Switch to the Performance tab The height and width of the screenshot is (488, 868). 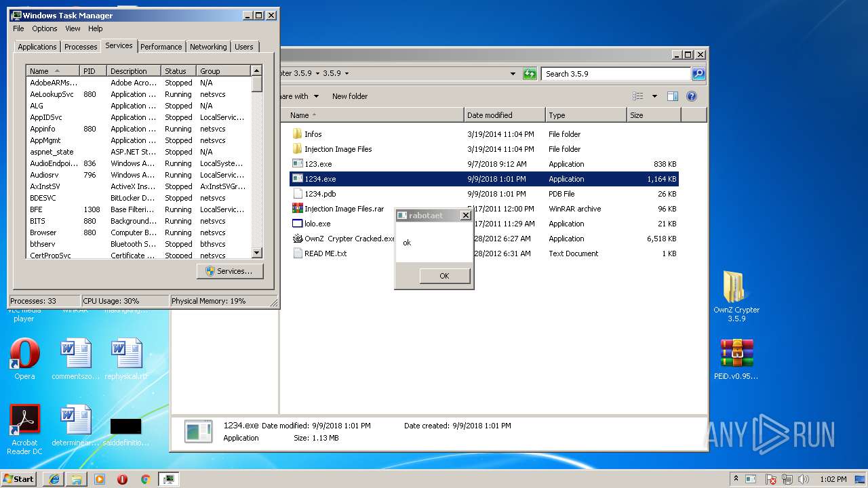[x=161, y=47]
